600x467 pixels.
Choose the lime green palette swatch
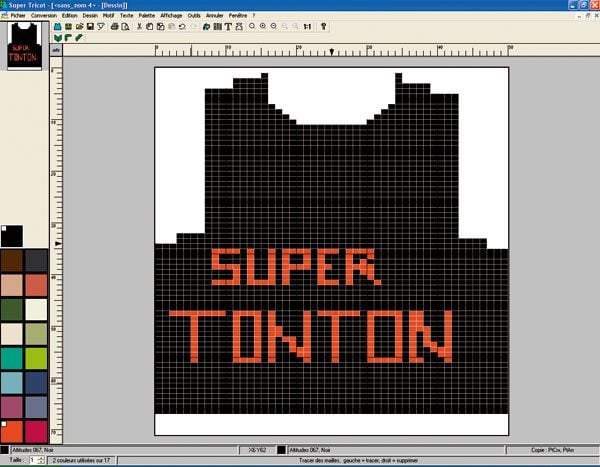[x=36, y=358]
